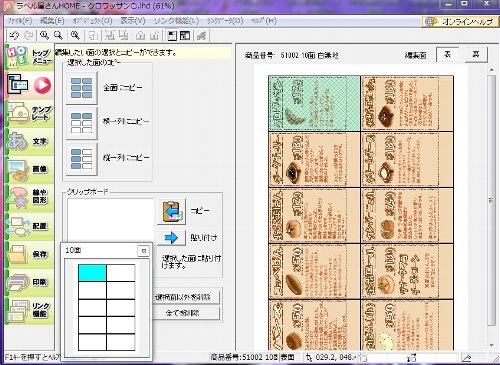
Task: Open the 保存 save sidebar item
Action: [29, 254]
